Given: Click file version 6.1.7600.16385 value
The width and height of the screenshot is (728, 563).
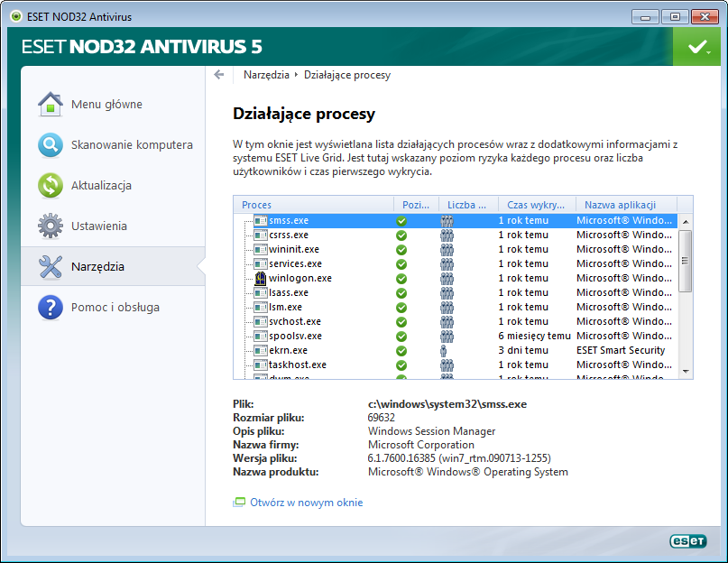Looking at the screenshot, I should pos(459,458).
